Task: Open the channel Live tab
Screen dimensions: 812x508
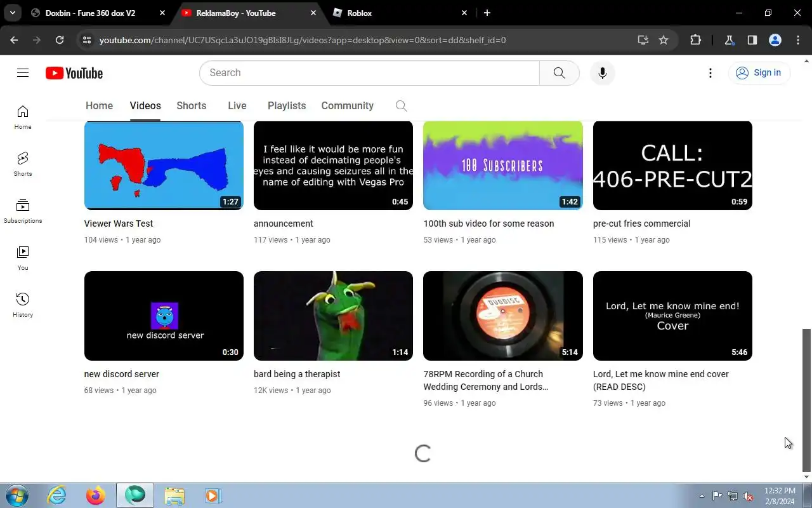Action: point(237,106)
